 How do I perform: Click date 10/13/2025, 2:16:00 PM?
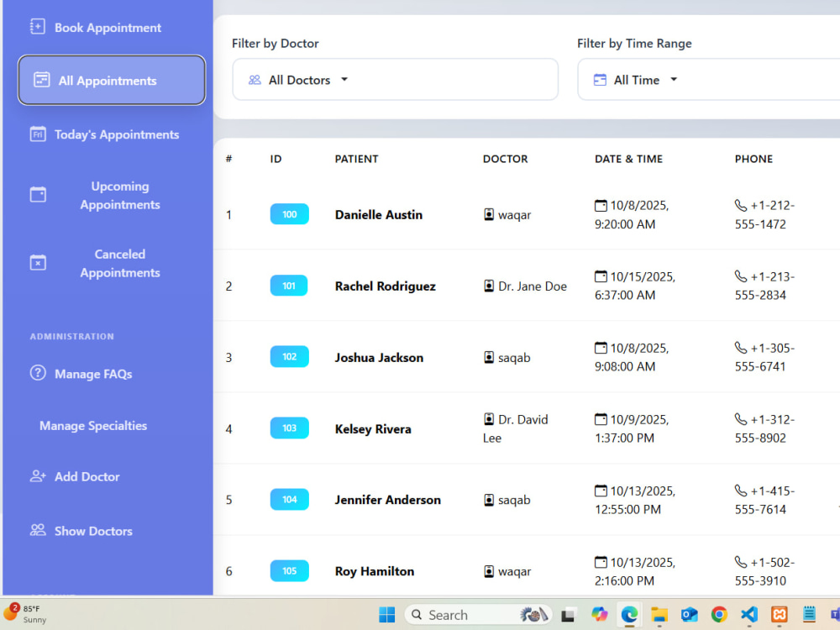pyautogui.click(x=635, y=571)
